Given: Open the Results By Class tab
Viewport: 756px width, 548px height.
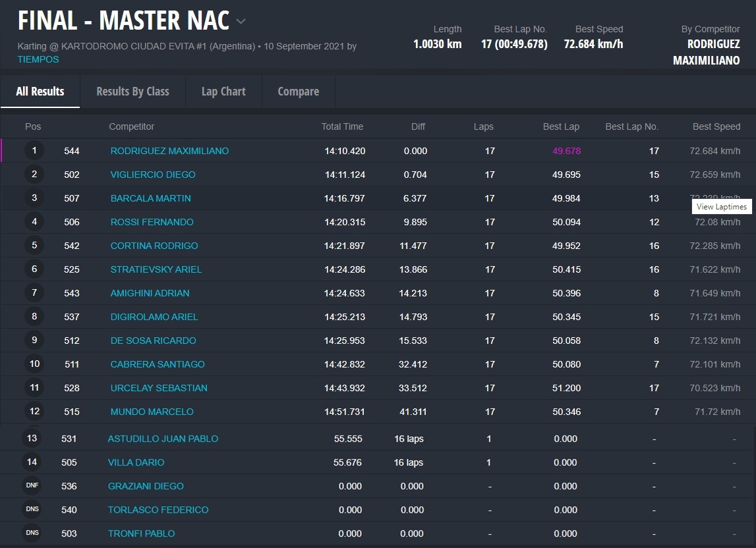Looking at the screenshot, I should 132,92.
